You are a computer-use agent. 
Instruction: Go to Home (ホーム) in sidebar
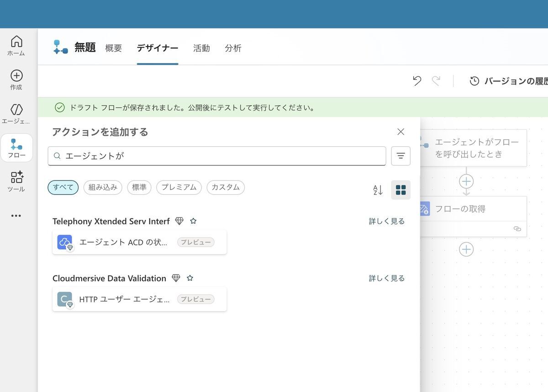point(16,46)
